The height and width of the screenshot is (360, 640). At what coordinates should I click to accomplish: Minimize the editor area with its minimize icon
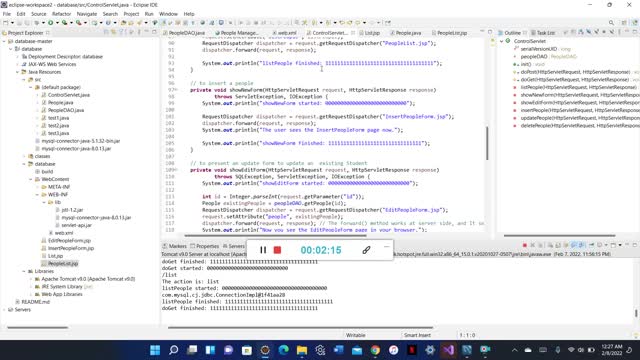482,32
